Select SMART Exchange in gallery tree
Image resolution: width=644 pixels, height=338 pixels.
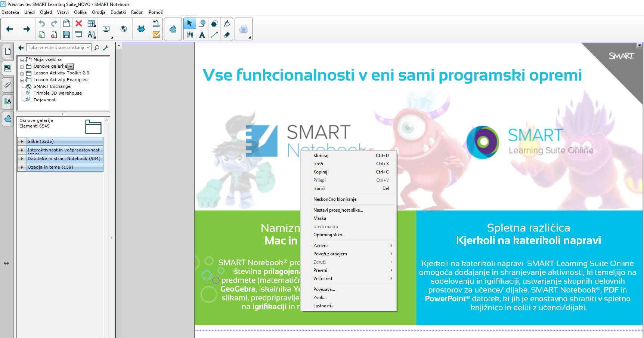52,86
